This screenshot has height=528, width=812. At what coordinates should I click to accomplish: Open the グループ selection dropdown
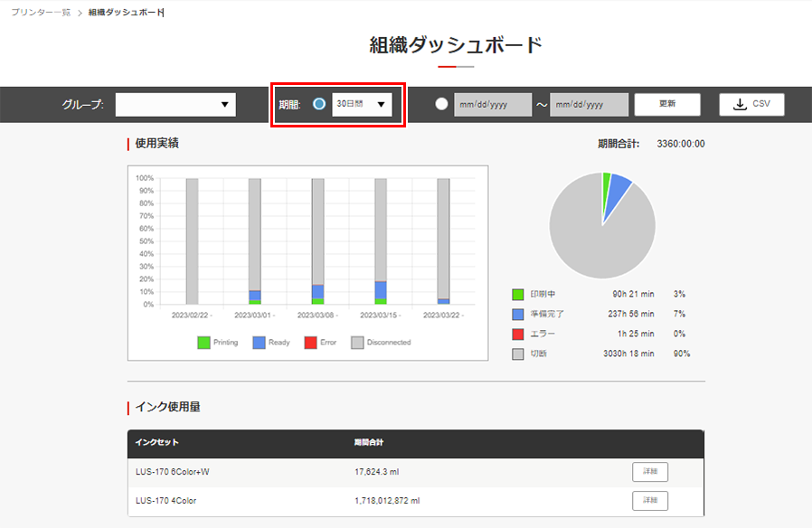pos(175,104)
